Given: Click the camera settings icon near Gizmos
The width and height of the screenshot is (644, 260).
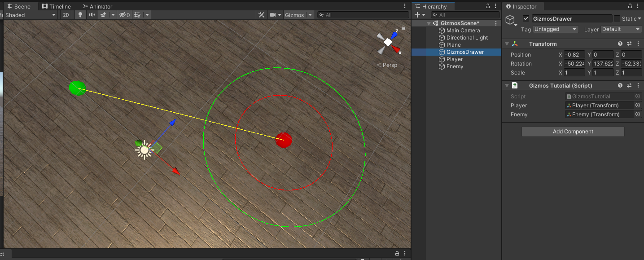Looking at the screenshot, I should tap(273, 15).
